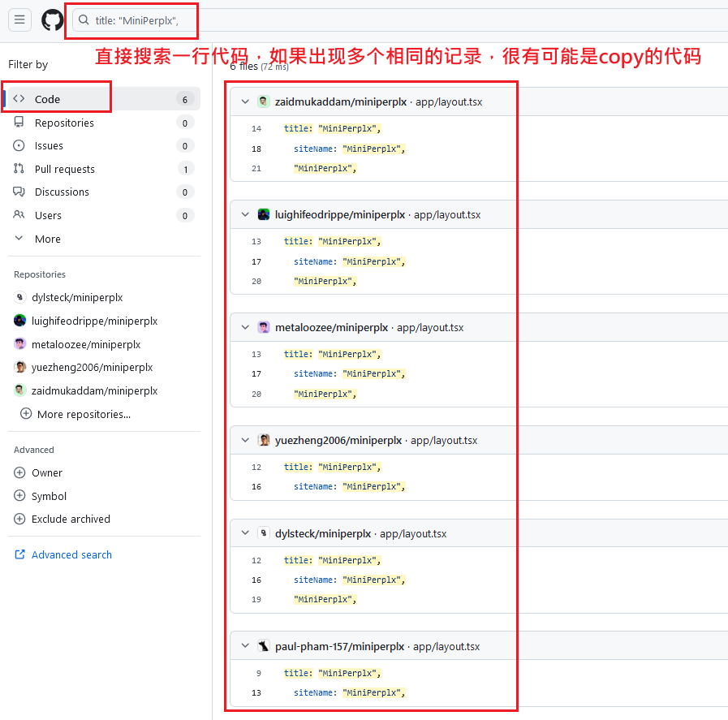Viewport: 728px width, 720px height.
Task: Collapse the paul-pham-157/miniperplx result
Action: tap(245, 645)
